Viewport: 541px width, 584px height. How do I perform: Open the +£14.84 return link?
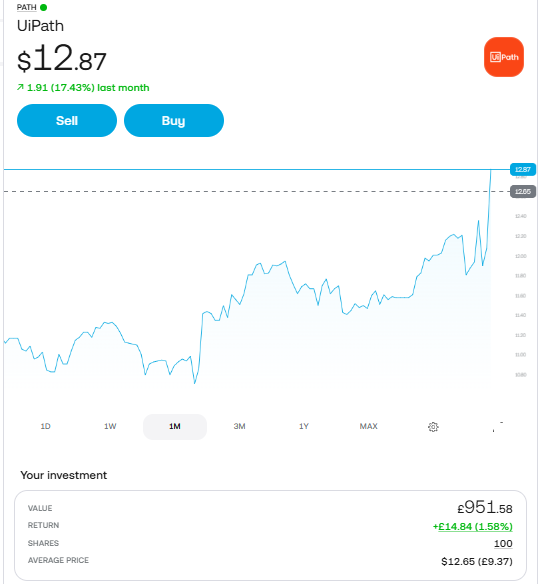[472, 527]
